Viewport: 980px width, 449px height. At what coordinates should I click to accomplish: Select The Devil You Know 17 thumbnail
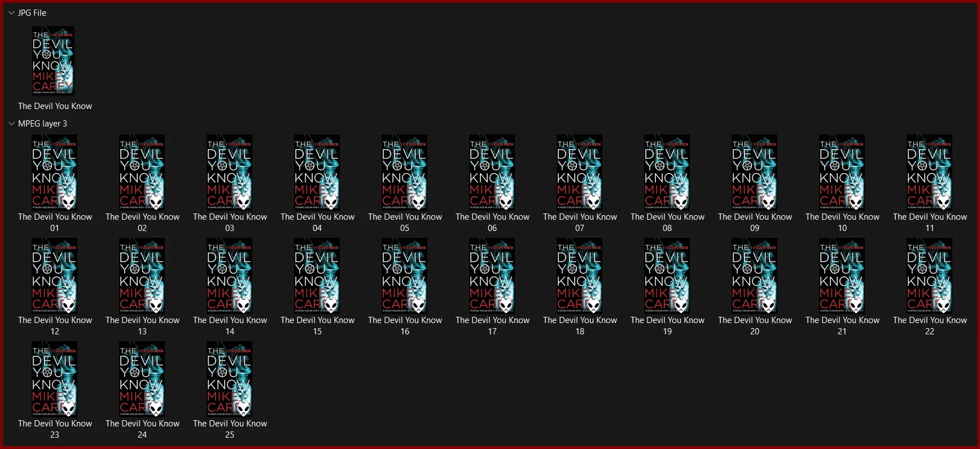point(492,276)
